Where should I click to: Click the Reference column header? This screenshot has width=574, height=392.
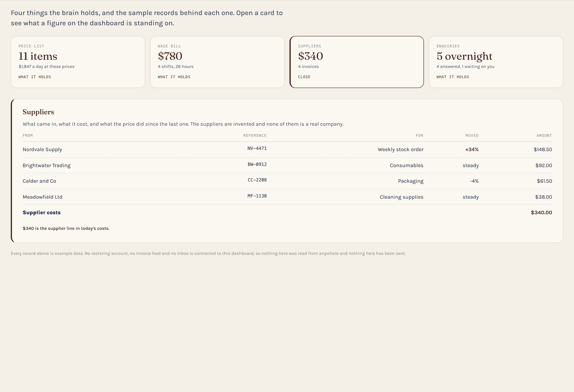[x=255, y=136]
